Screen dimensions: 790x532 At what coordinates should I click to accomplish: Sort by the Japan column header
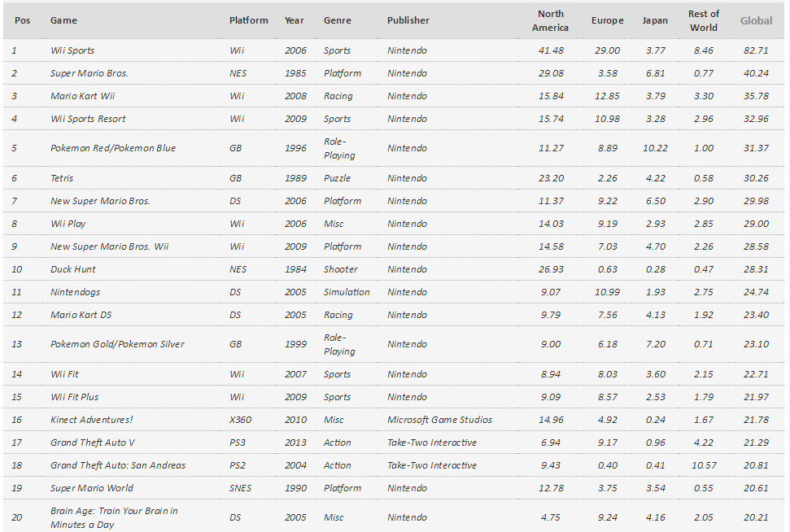[x=655, y=20]
